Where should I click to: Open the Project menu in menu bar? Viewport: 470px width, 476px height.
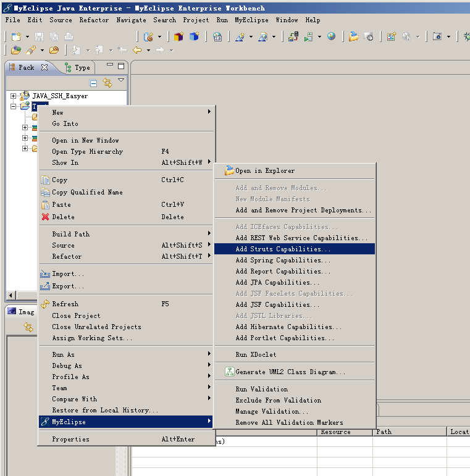pyautogui.click(x=196, y=20)
